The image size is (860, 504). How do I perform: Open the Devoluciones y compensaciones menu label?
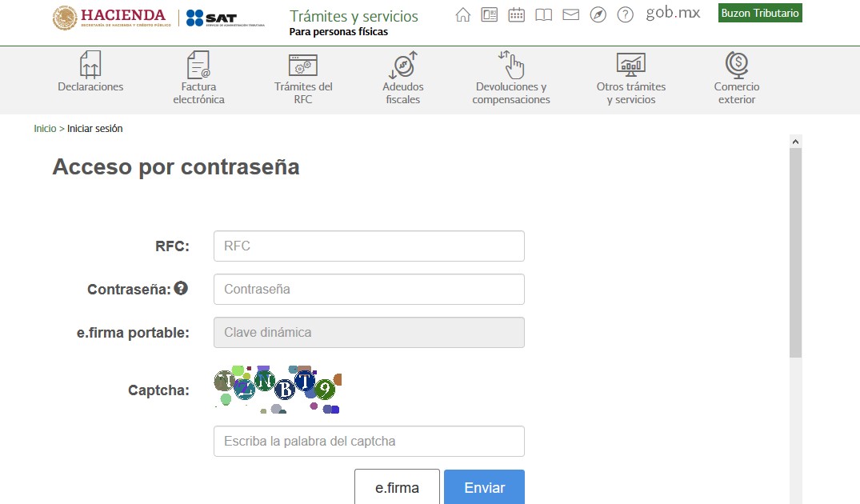coord(511,94)
